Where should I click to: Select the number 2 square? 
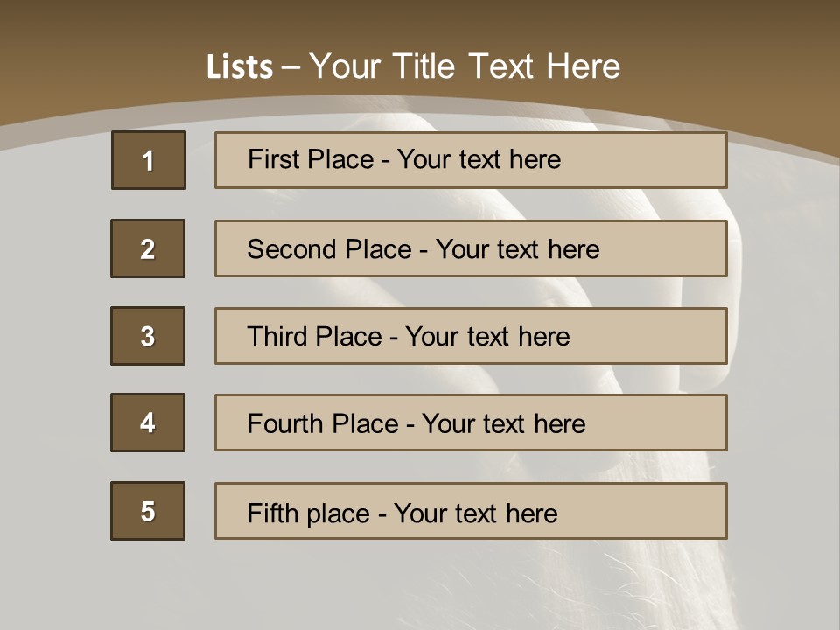(148, 248)
